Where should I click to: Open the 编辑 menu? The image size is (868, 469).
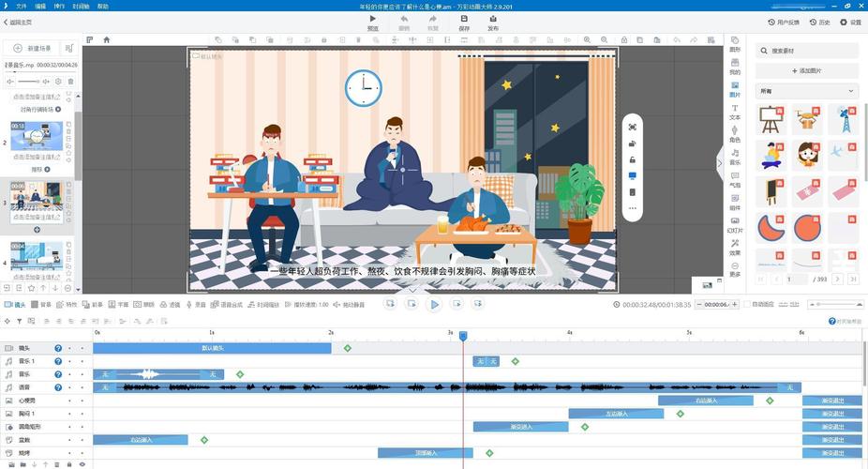(40, 6)
